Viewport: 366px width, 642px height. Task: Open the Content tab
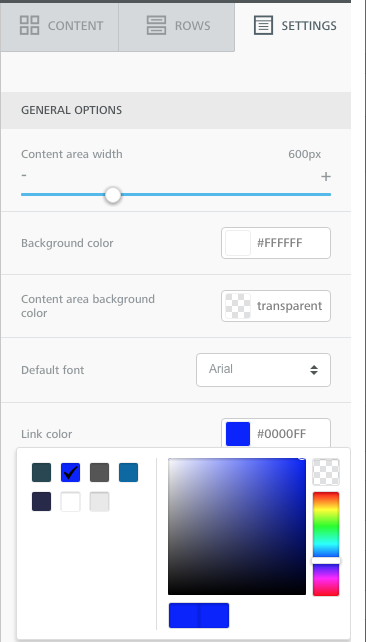tap(60, 26)
